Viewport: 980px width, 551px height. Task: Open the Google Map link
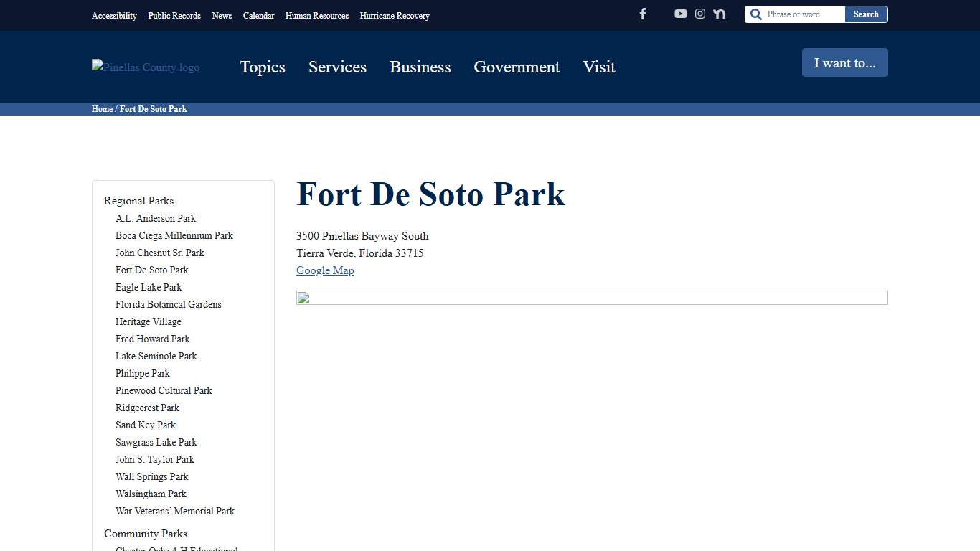click(x=325, y=270)
